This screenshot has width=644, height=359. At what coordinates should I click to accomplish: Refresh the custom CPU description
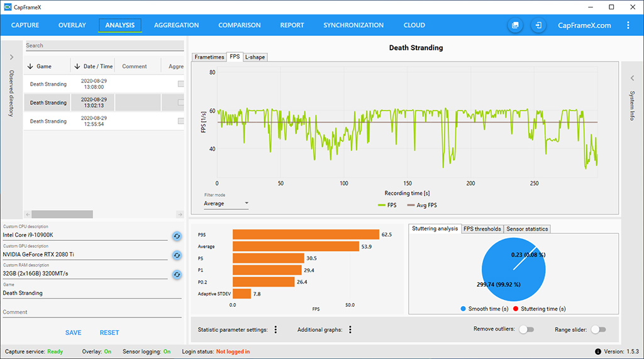pos(177,236)
